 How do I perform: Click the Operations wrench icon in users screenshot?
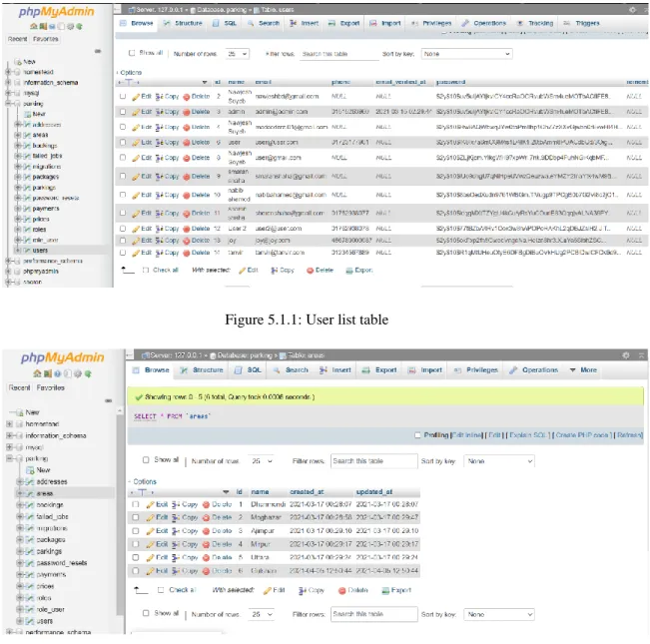(x=465, y=23)
